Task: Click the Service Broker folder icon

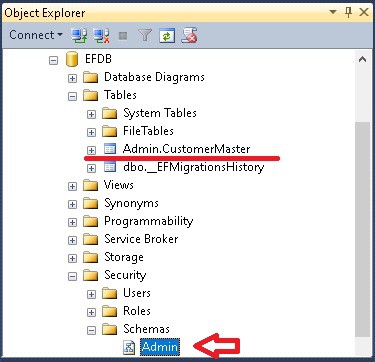Action: (90, 239)
